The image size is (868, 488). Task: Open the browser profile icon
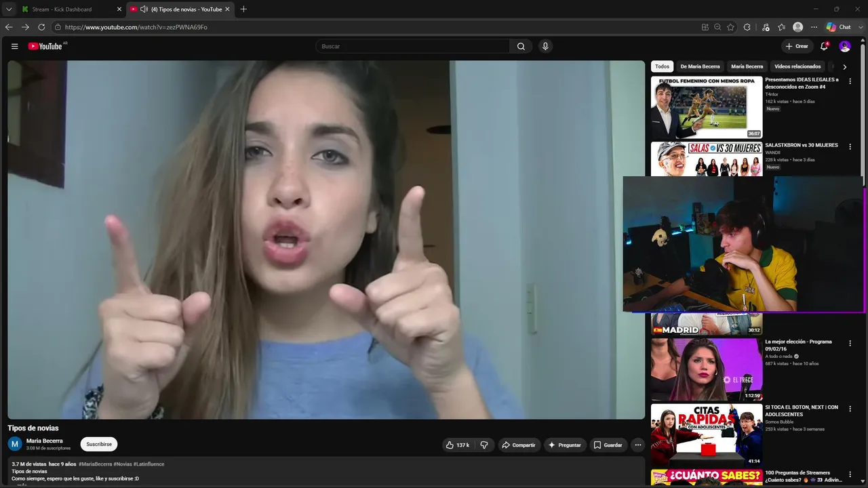tap(798, 27)
